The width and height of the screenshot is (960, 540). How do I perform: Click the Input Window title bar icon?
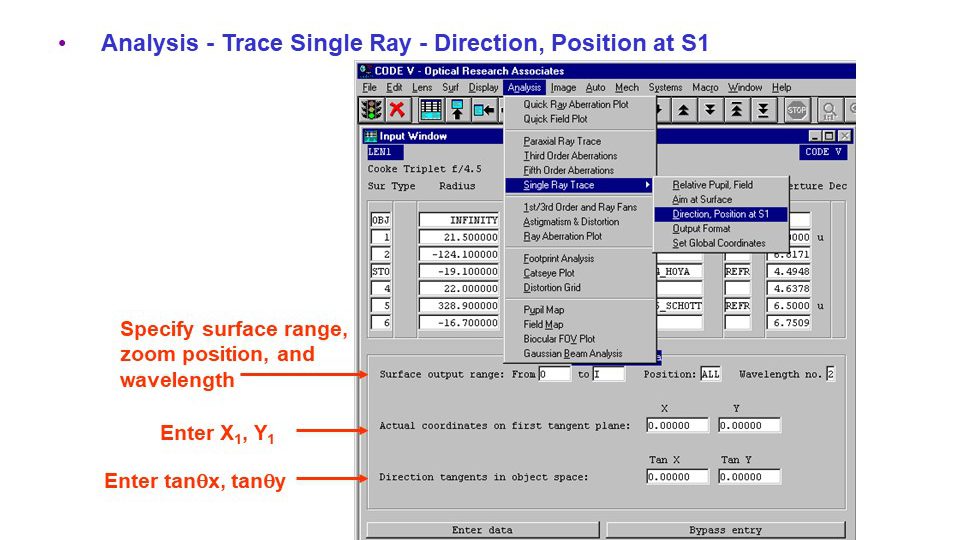tap(370, 136)
